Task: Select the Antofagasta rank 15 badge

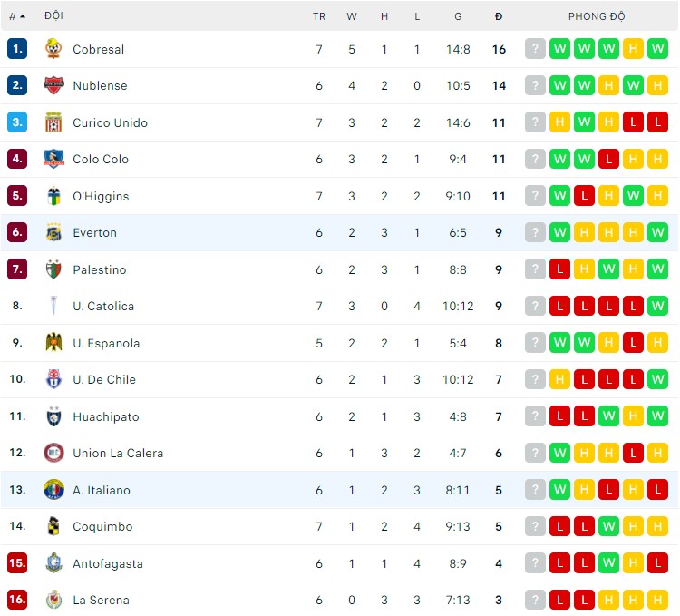Action: click(17, 563)
